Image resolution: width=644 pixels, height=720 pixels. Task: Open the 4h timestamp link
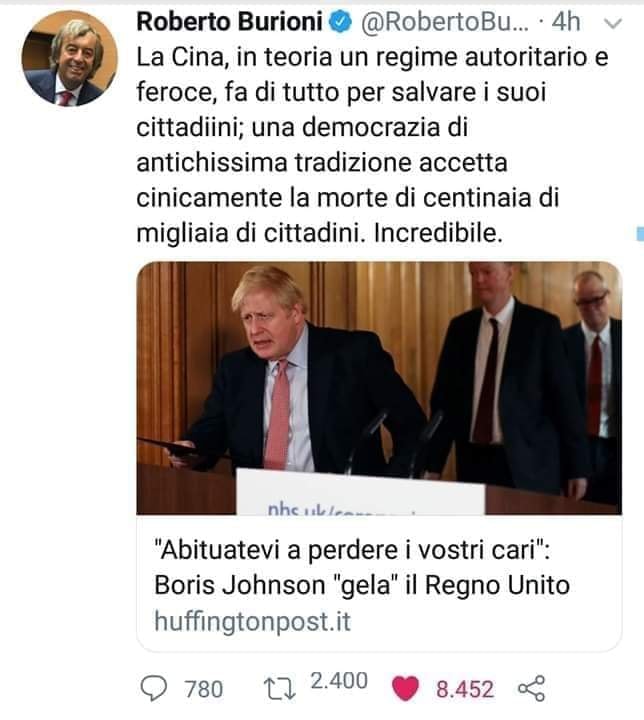pyautogui.click(x=566, y=22)
